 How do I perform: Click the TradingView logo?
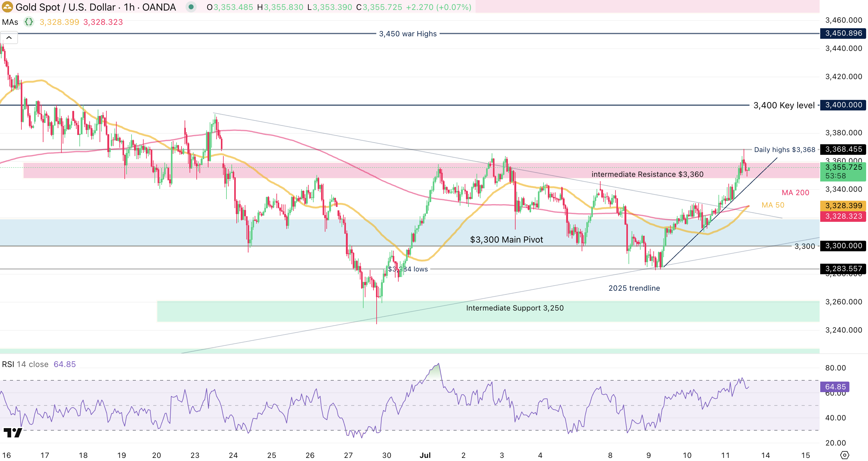(x=13, y=433)
